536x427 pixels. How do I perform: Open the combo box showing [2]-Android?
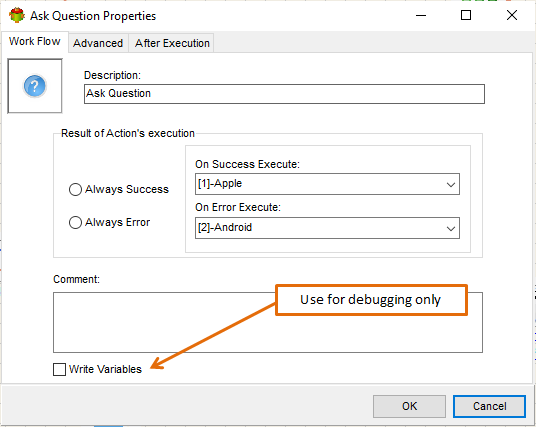[x=327, y=228]
